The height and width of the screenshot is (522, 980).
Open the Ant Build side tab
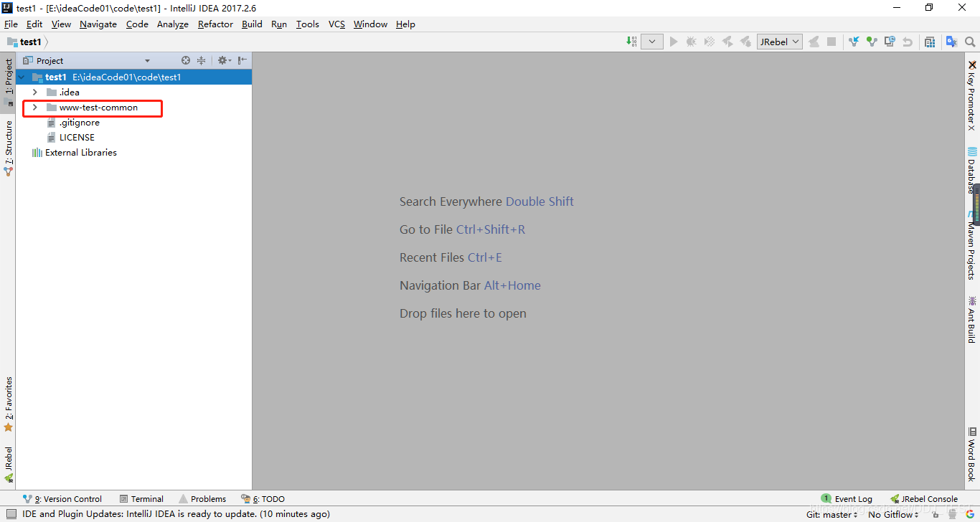click(971, 318)
